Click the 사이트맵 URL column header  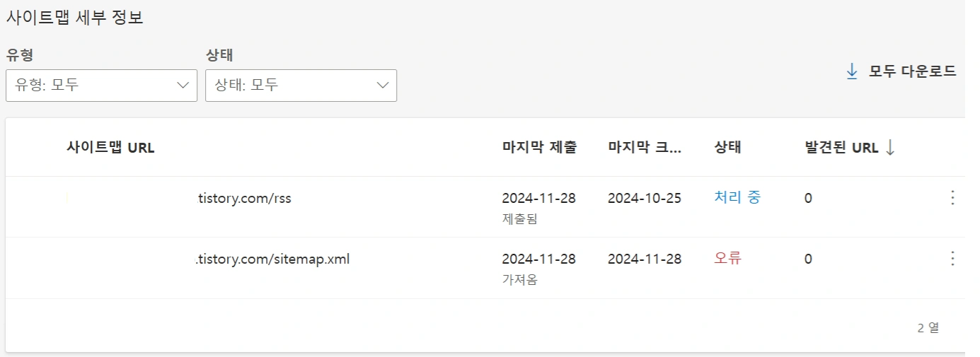pyautogui.click(x=110, y=148)
